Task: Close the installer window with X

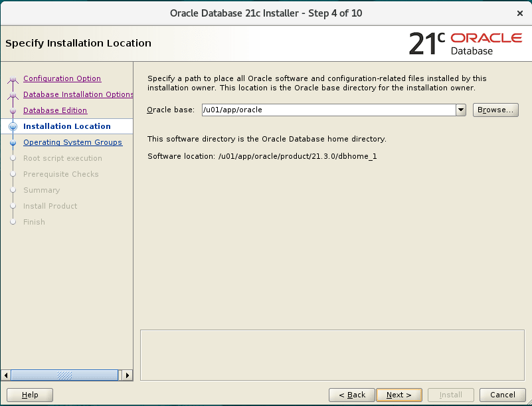Action: (519, 13)
